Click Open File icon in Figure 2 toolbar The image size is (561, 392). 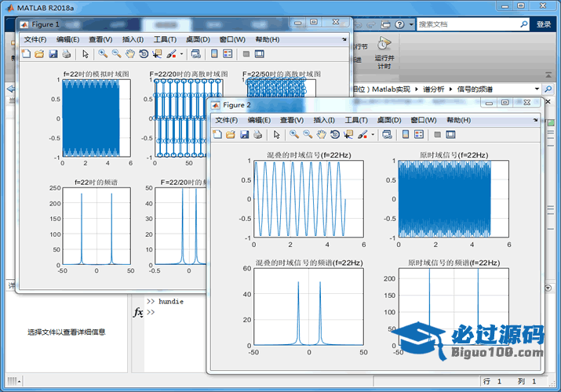(x=231, y=135)
